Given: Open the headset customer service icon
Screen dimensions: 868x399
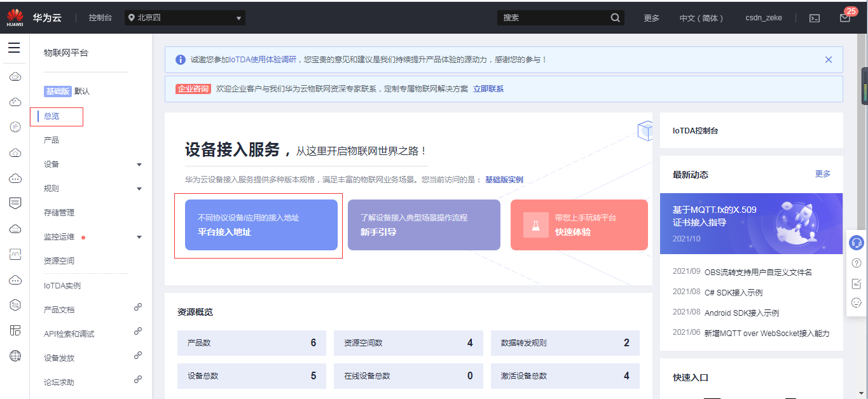Looking at the screenshot, I should tap(857, 243).
